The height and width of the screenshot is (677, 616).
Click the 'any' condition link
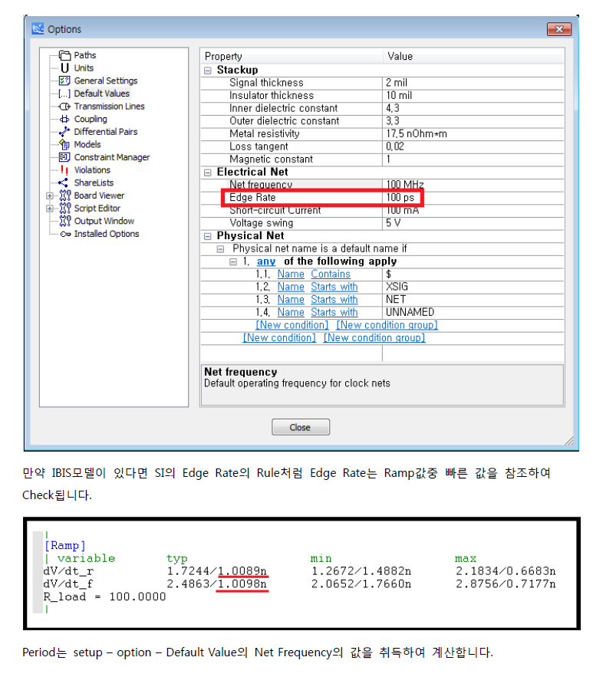(265, 261)
